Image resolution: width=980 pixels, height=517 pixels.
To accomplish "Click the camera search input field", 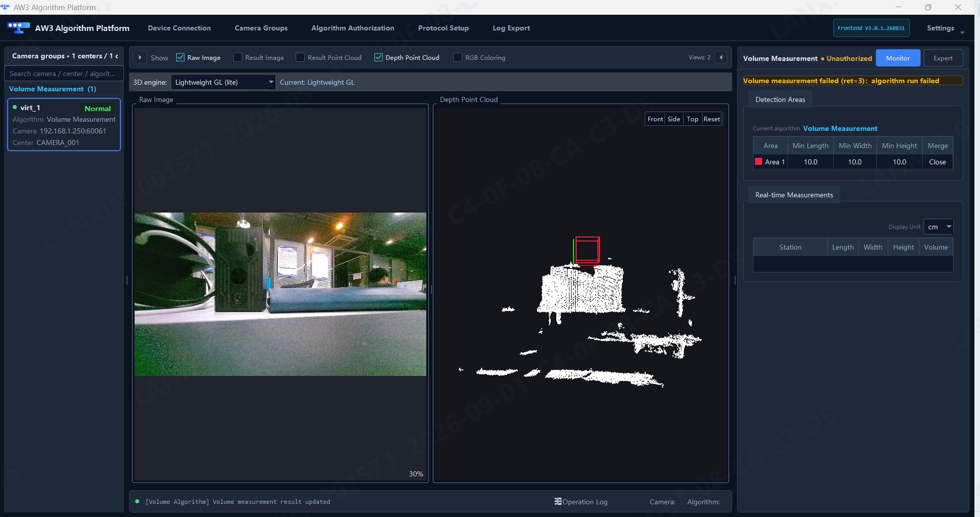I will pyautogui.click(x=64, y=74).
